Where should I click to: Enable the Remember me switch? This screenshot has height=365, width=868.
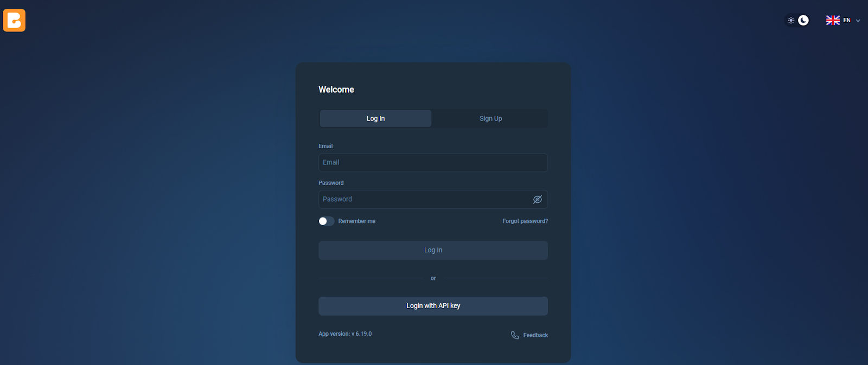pos(327,221)
